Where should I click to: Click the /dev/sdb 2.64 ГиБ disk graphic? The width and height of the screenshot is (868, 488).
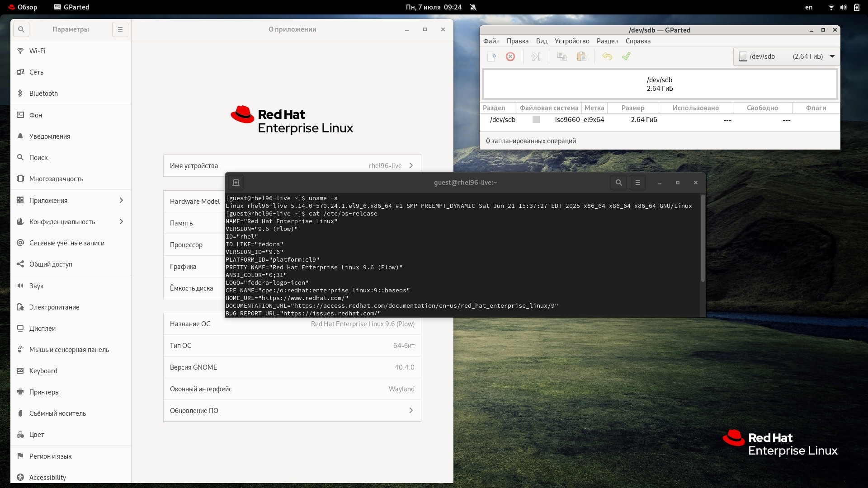660,84
